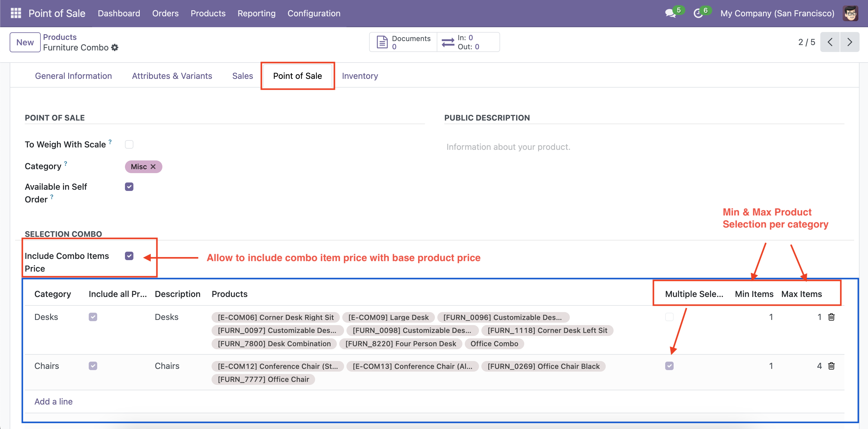Expand the Reporting menu
Image resolution: width=868 pixels, height=429 pixels.
[x=256, y=14]
